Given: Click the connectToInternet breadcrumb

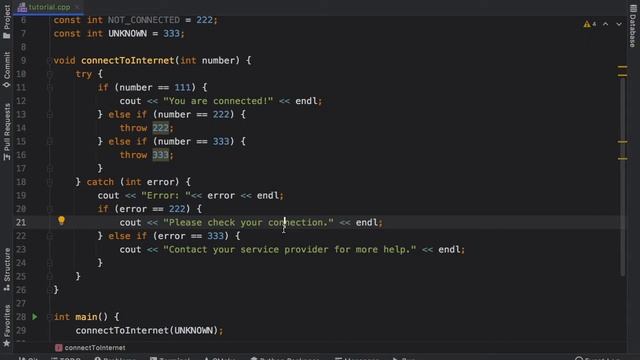Looking at the screenshot, I should point(90,348).
